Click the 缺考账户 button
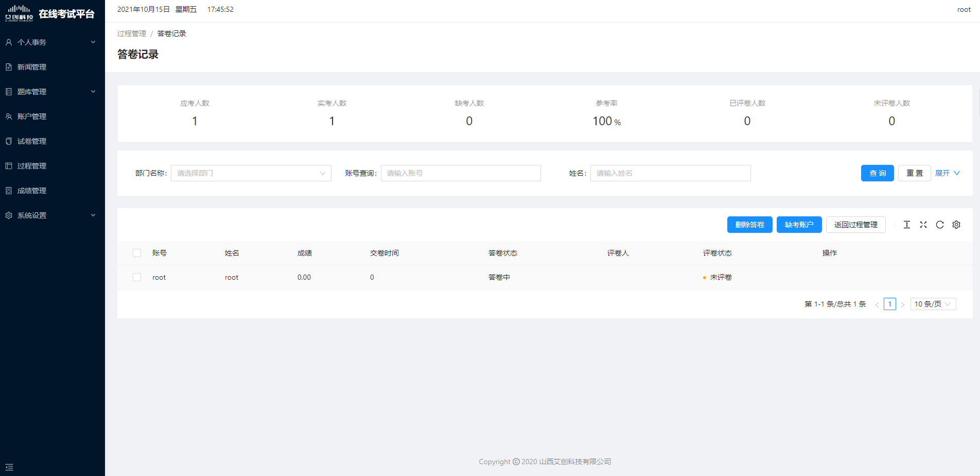This screenshot has height=476, width=980. (799, 225)
